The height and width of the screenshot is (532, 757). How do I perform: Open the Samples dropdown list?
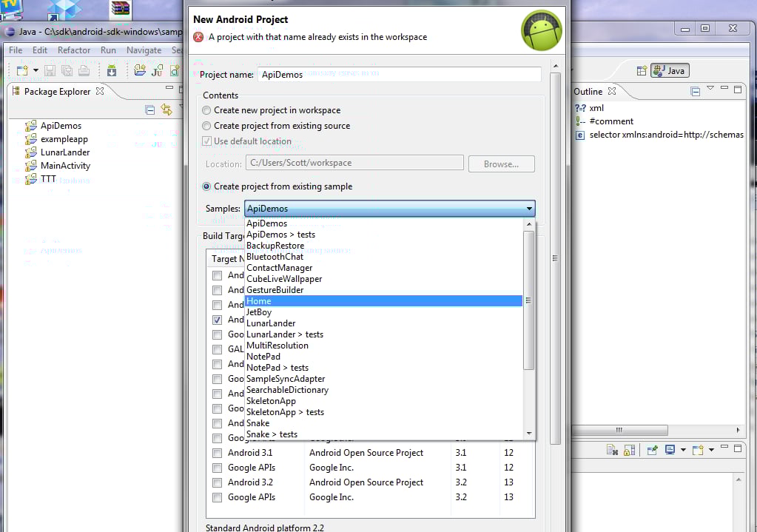[528, 208]
